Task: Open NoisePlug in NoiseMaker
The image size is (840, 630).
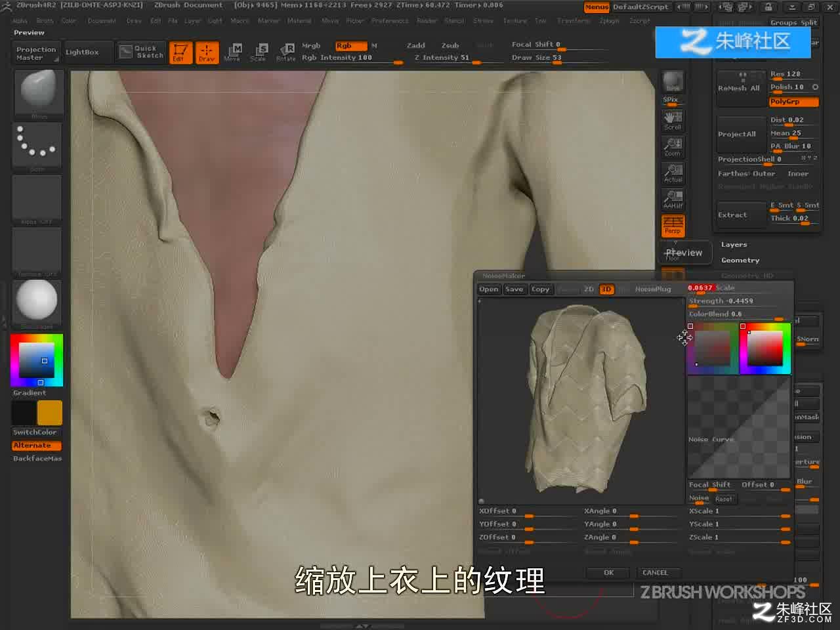Action: (653, 289)
